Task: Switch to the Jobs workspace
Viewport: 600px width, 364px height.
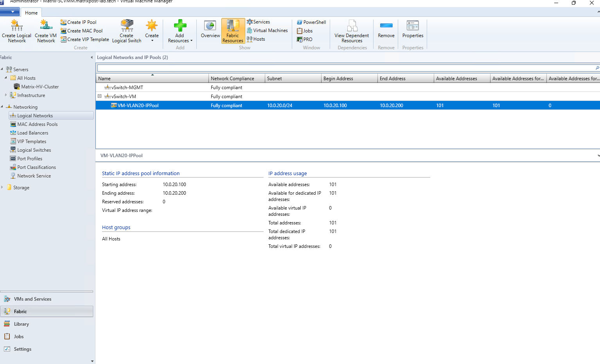Action: click(47, 337)
